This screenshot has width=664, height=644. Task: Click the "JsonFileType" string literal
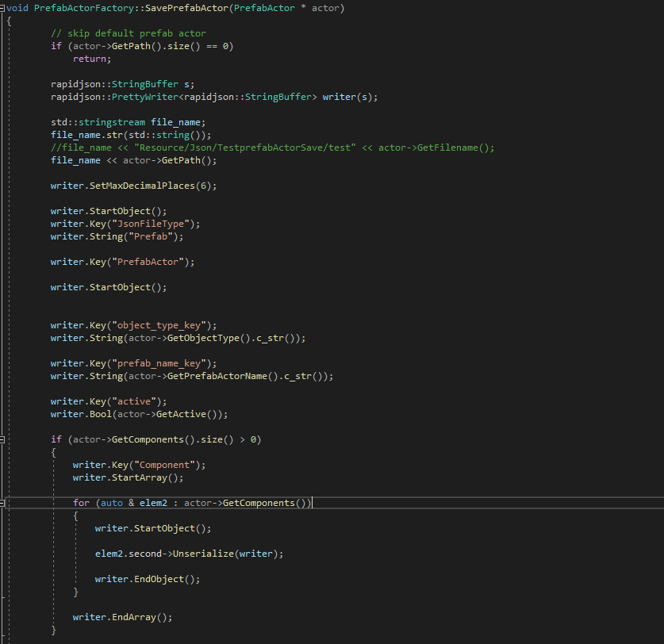150,224
